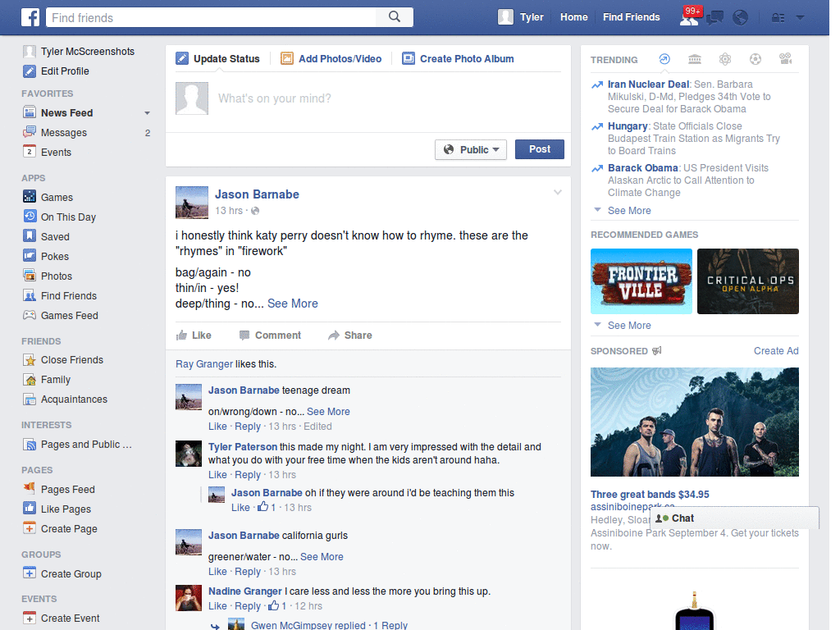840x630 pixels.
Task: Open the Iran Nuclear Deal trending topic
Action: 648,84
